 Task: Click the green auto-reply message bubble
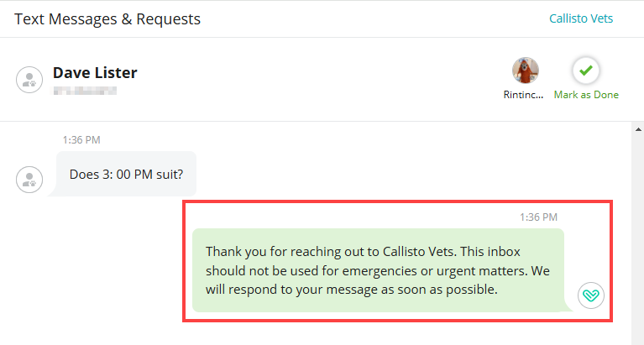point(378,270)
